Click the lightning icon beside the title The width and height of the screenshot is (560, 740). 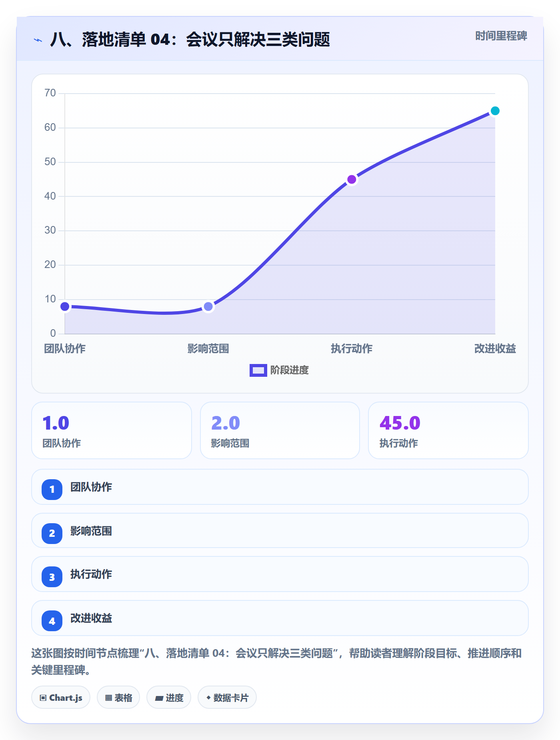coord(38,40)
